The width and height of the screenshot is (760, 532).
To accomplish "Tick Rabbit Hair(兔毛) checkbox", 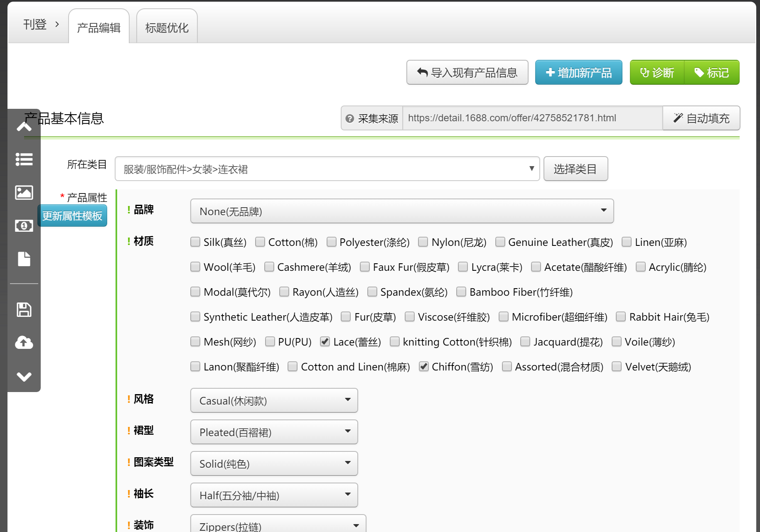I will pos(621,316).
